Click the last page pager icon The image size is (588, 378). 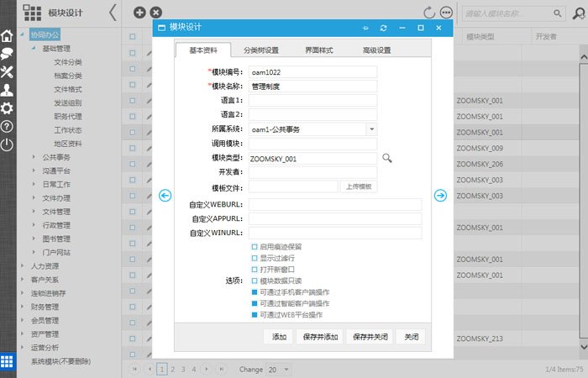pos(222,369)
